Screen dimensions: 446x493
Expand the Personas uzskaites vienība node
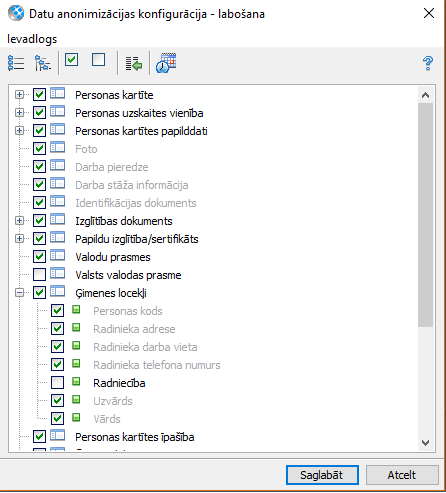pos(19,113)
